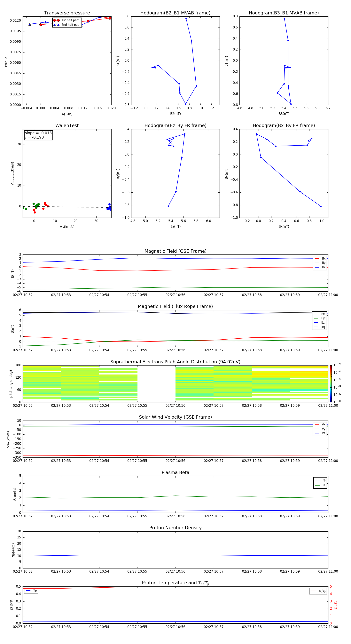Click the 'Vz' legend entry
Image resolution: width=351 pixels, height=644 pixels.
tap(320, 433)
